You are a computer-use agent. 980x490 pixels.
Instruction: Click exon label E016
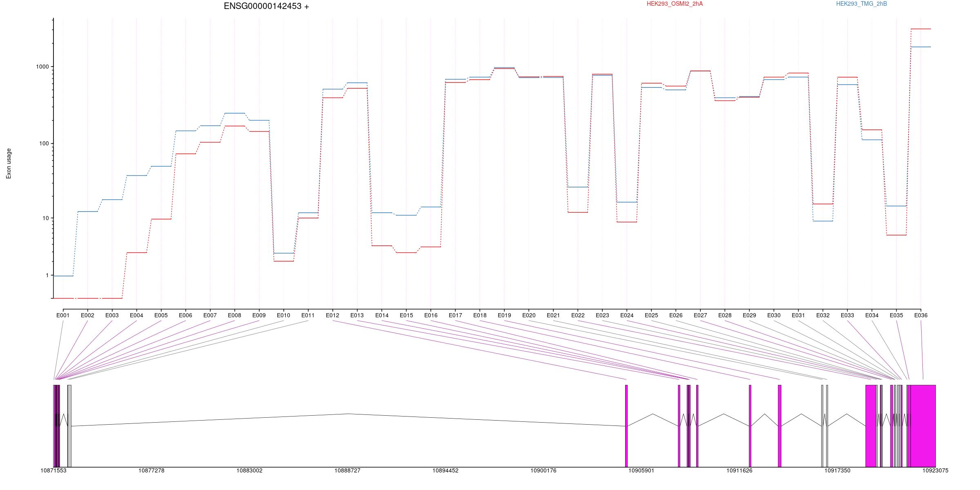431,316
